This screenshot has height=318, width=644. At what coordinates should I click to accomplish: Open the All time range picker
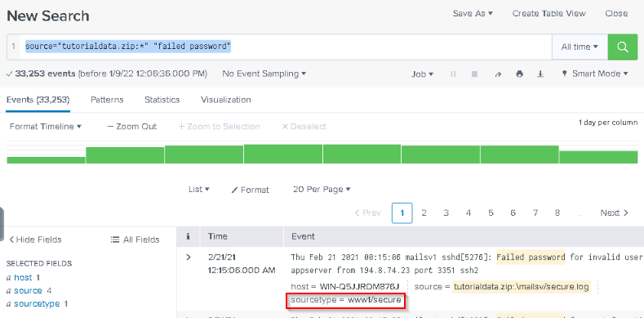pyautogui.click(x=580, y=47)
